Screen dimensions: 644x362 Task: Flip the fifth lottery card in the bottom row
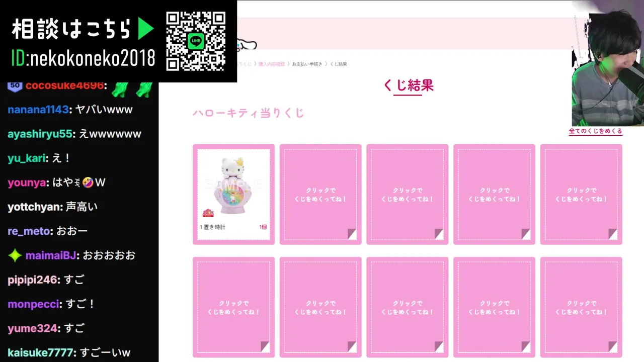[x=581, y=307]
